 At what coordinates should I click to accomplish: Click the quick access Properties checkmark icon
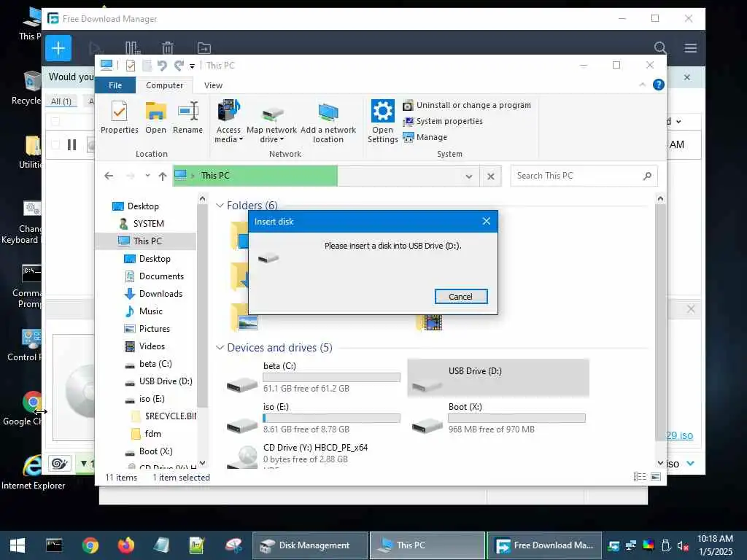click(130, 66)
